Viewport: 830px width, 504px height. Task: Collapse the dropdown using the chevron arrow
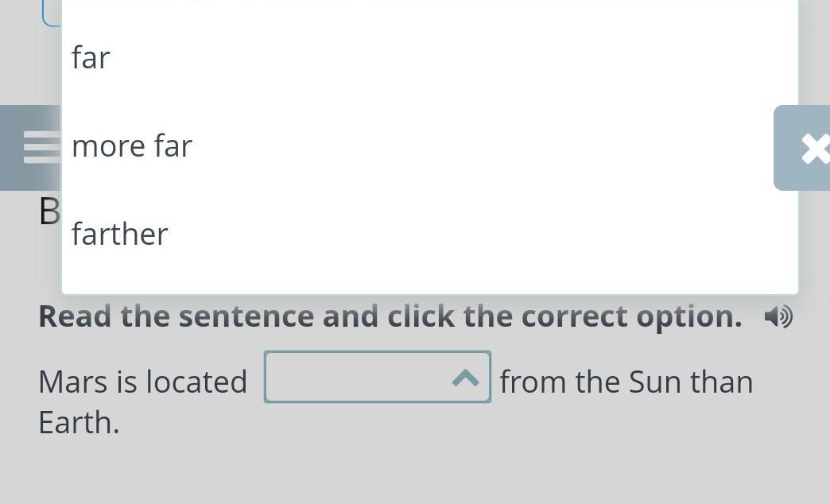click(x=465, y=378)
